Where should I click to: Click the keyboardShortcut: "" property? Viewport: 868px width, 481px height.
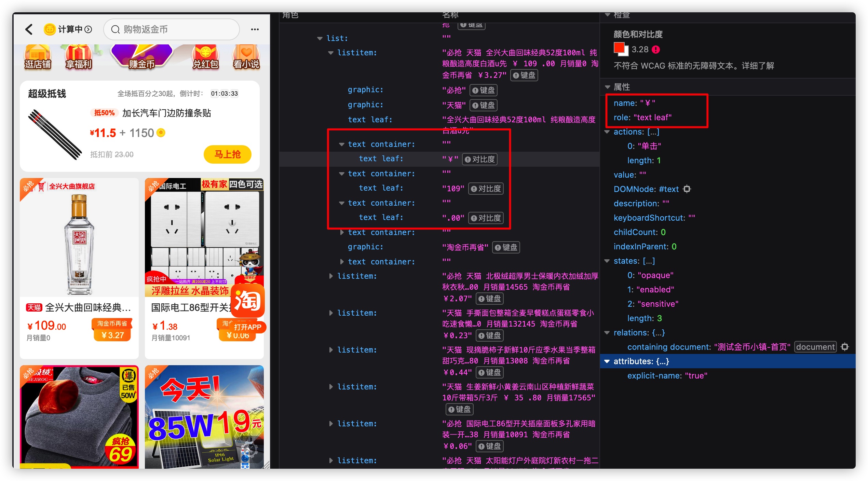point(654,218)
